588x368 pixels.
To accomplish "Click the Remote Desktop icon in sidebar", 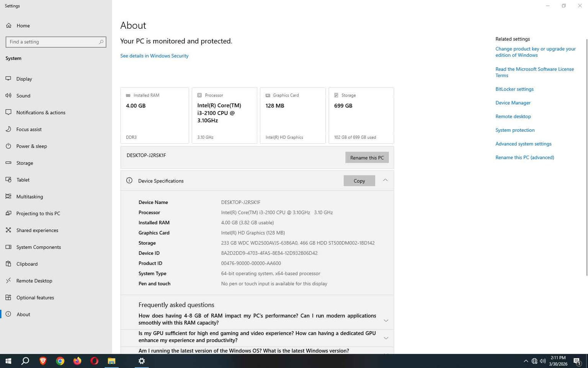I will click(x=8, y=281).
